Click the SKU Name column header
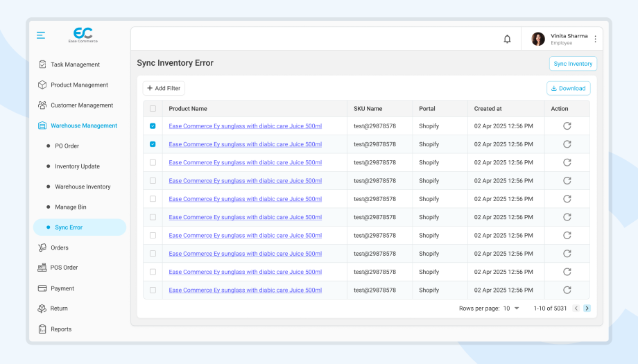The width and height of the screenshot is (638, 364). (x=368, y=109)
